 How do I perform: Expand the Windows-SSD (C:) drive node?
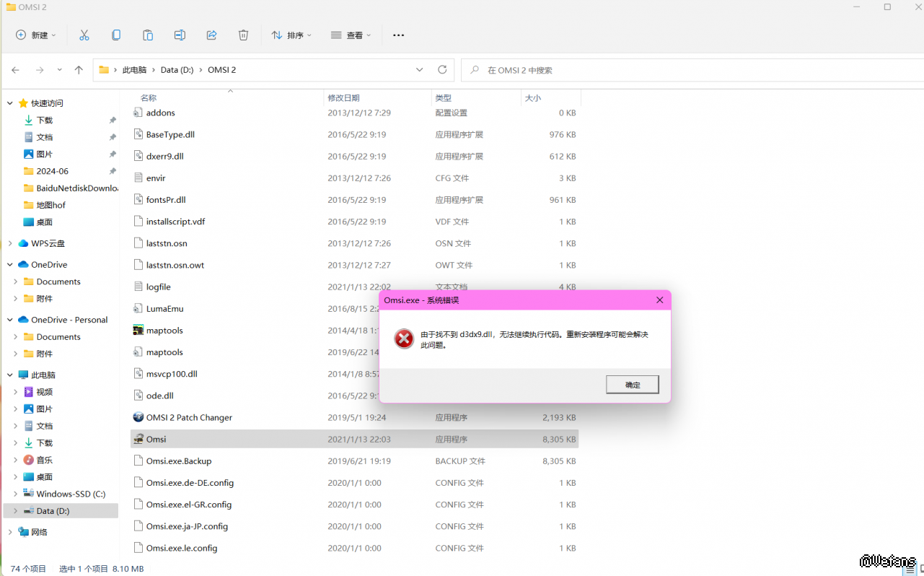click(15, 494)
